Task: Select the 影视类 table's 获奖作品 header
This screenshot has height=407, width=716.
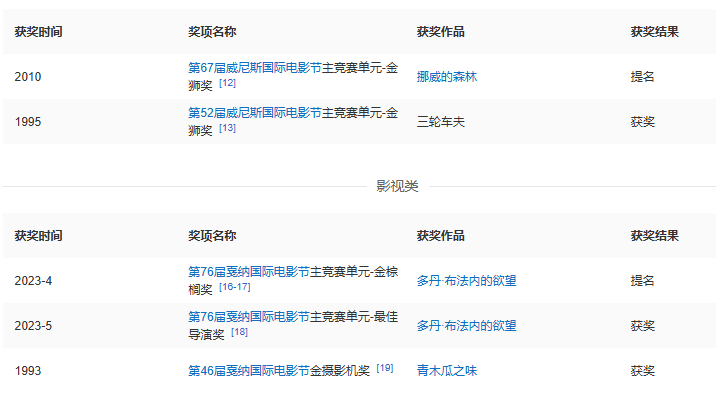Action: 441,236
